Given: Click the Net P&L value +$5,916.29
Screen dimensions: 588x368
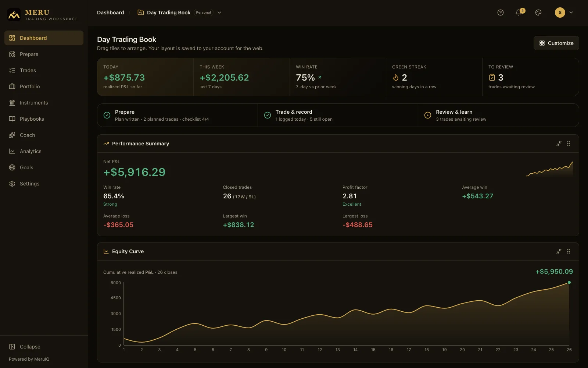Looking at the screenshot, I should (x=135, y=172).
